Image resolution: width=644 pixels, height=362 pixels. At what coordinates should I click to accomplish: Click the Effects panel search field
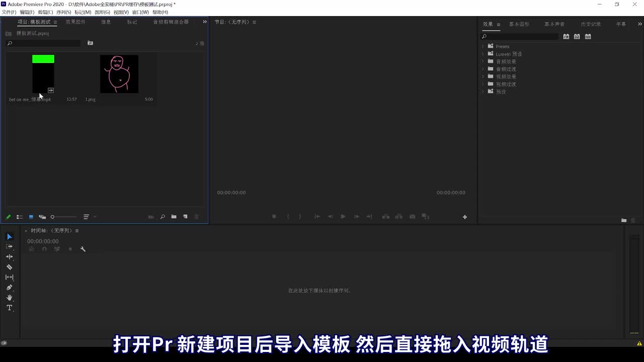(x=520, y=37)
